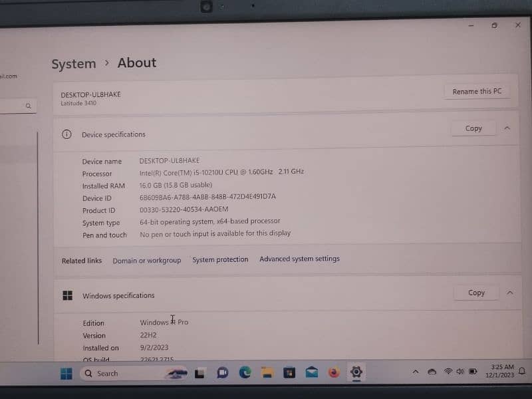Maximize the Settings window

click(x=494, y=25)
